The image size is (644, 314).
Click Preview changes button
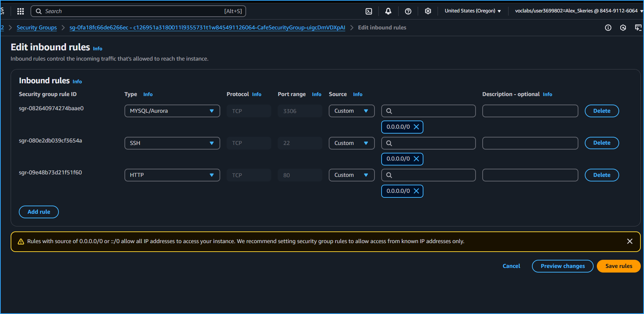point(562,266)
